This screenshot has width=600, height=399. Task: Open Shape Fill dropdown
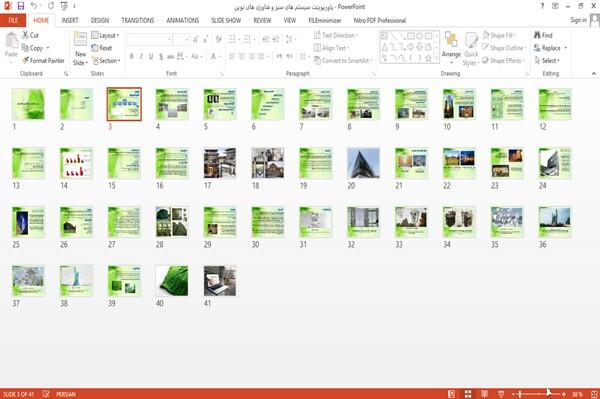(x=498, y=35)
